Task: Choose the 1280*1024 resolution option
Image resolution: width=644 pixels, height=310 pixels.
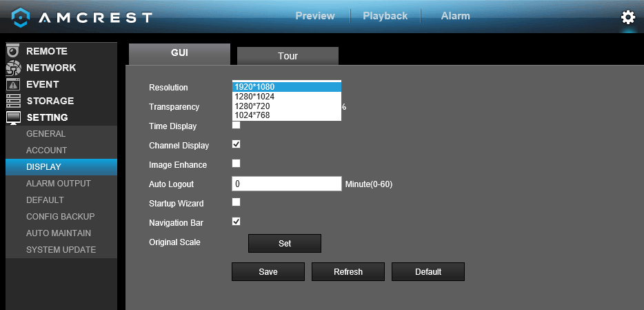Action: (287, 97)
